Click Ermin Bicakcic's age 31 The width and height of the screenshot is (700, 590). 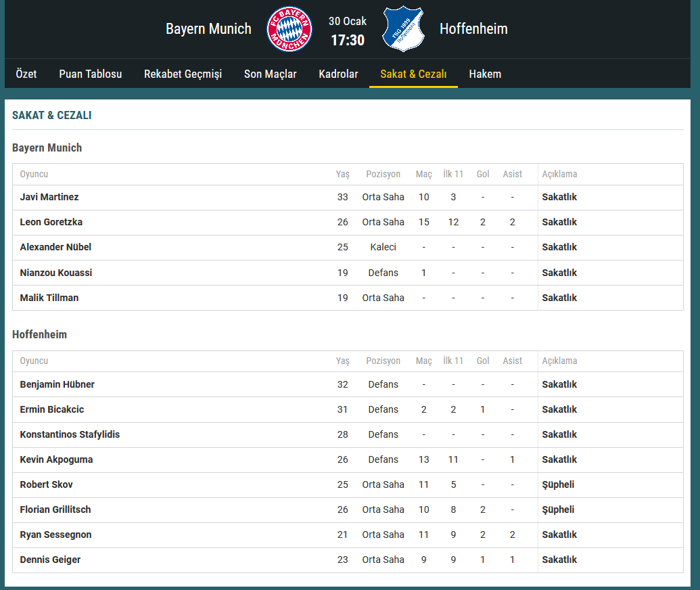click(x=342, y=409)
